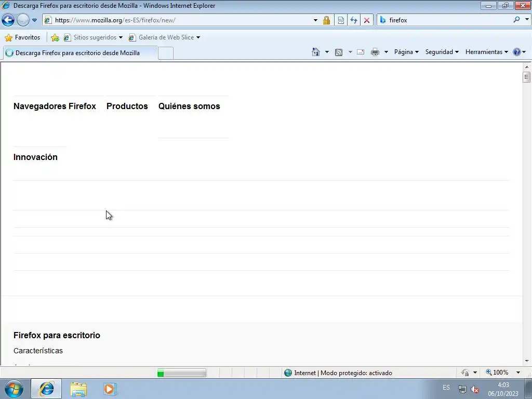Open Quiénes somos navigation heading
This screenshot has width=532, height=399.
click(189, 106)
